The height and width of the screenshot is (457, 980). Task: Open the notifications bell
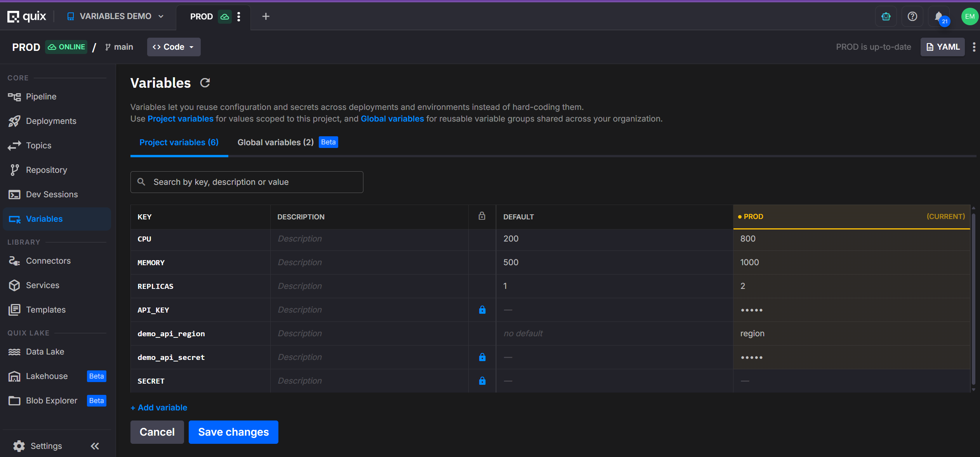pyautogui.click(x=939, y=17)
